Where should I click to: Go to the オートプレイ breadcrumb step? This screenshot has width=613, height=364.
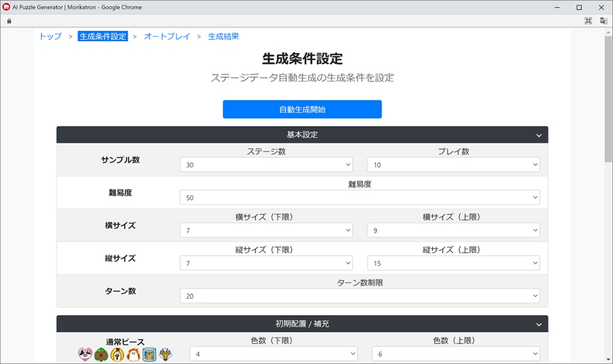[167, 37]
